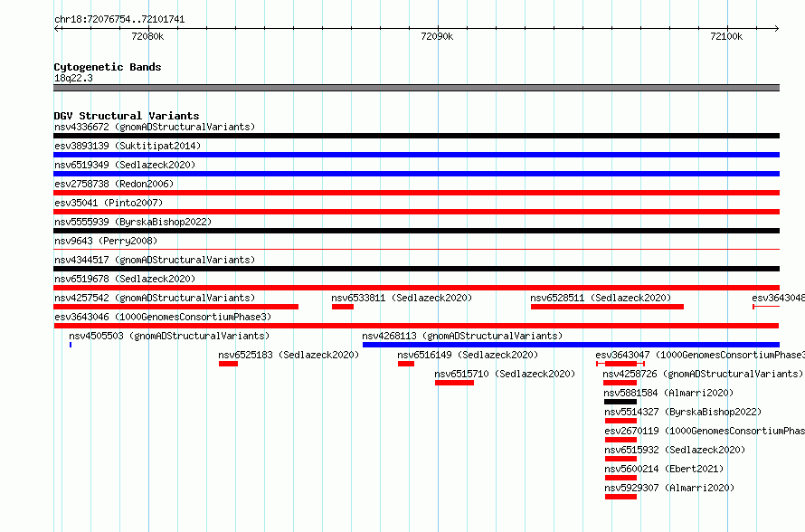Image resolution: width=805 pixels, height=532 pixels.
Task: Select nsv6515932 (Sedlazeck2020) label
Action: tap(675, 450)
